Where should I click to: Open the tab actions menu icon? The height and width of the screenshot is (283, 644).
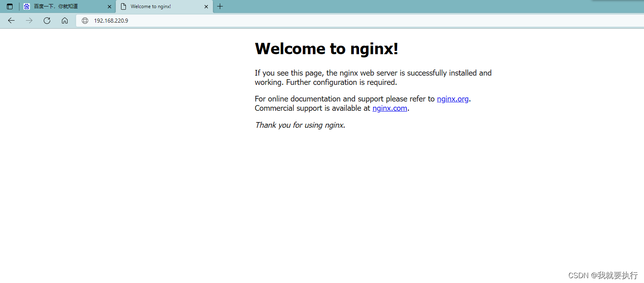(10, 6)
